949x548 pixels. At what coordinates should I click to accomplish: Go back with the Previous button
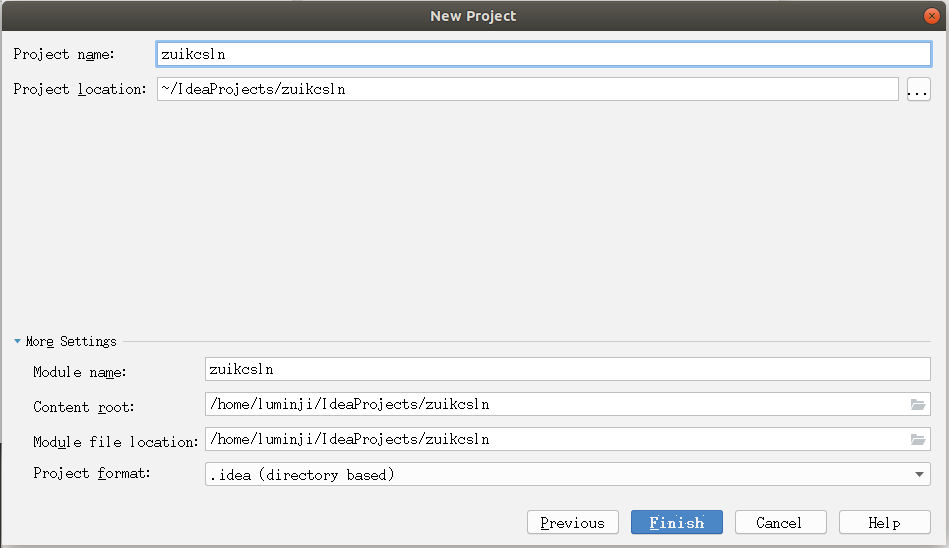pyautogui.click(x=572, y=523)
